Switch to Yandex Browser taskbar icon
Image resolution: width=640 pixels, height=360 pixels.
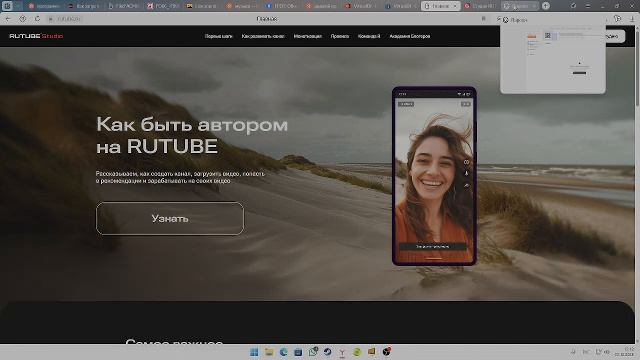pos(342,352)
